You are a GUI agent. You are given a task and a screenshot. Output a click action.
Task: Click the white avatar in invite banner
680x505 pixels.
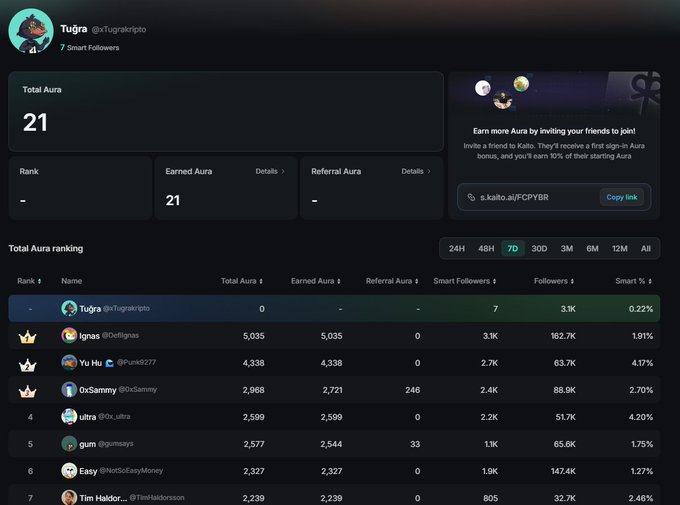pos(483,88)
